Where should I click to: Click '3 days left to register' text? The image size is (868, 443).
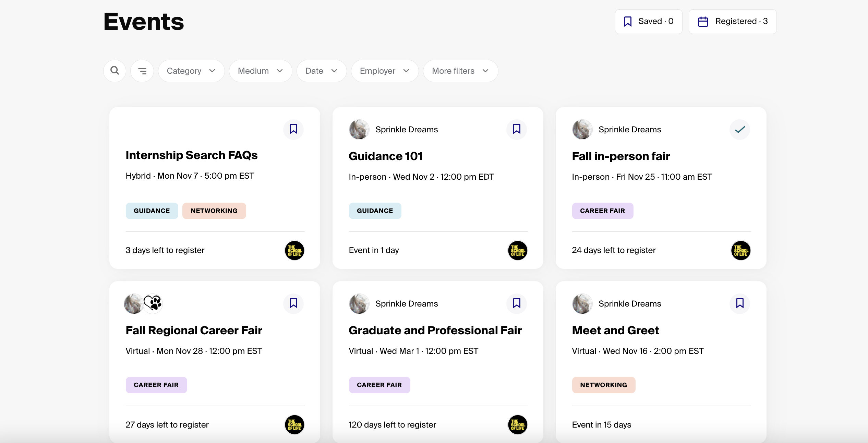tap(165, 250)
